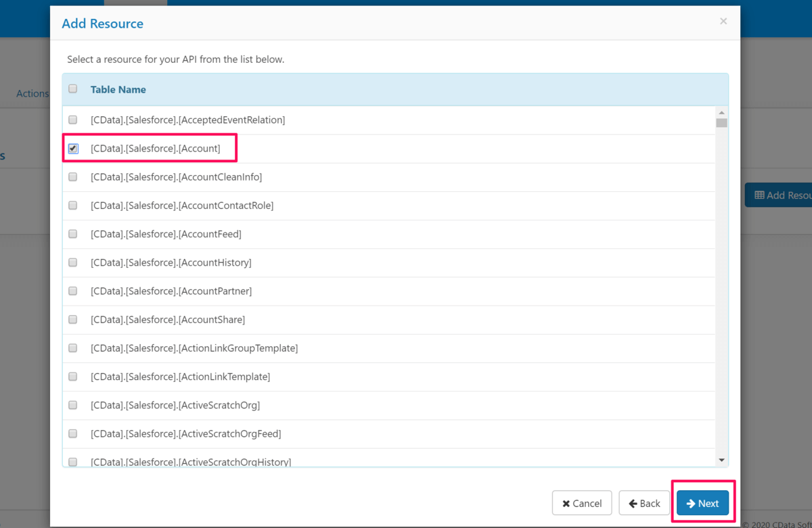Screen dimensions: 812x528
Task: Select the [CData].[Salesforce].[AccountFeed] row text
Action: point(166,234)
